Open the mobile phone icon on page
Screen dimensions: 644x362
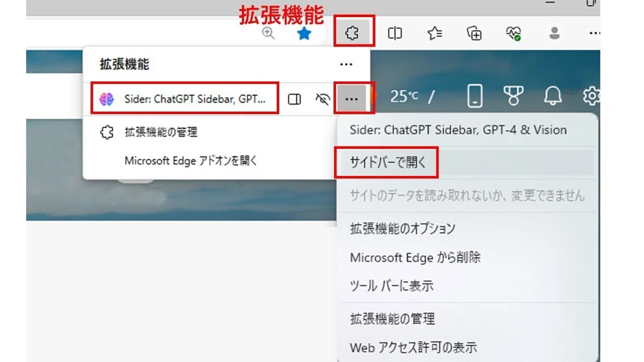[x=474, y=97]
